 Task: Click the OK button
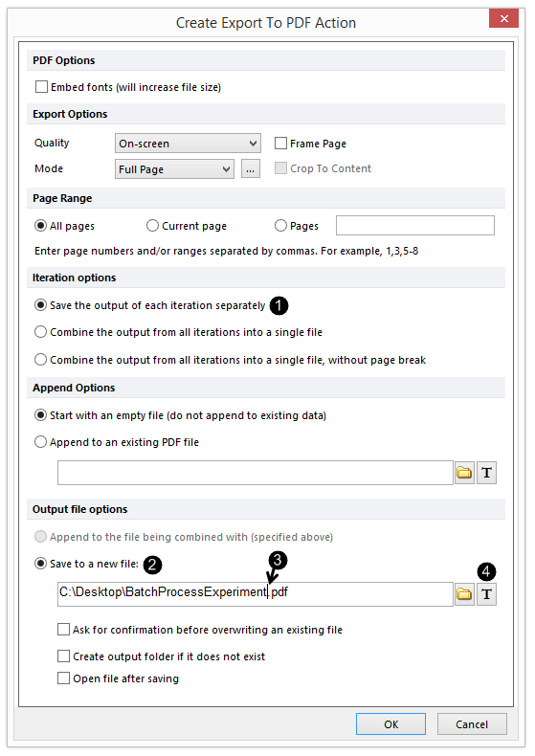[x=390, y=724]
